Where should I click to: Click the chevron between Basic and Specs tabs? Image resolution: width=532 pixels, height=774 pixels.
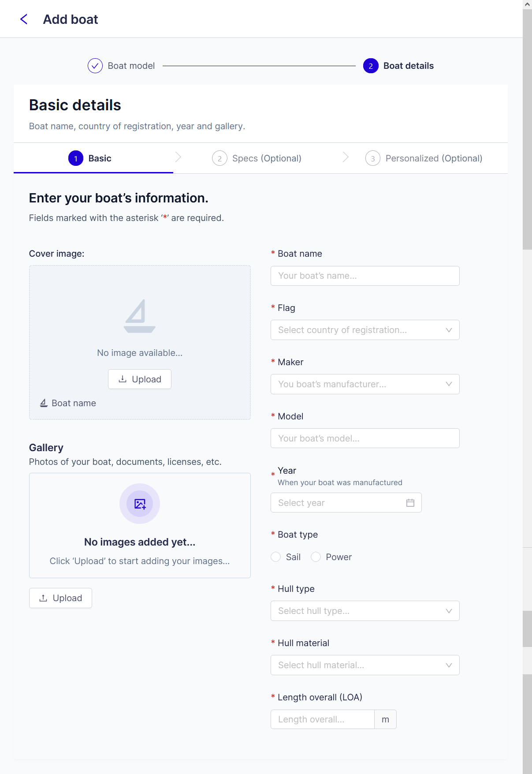[178, 157]
